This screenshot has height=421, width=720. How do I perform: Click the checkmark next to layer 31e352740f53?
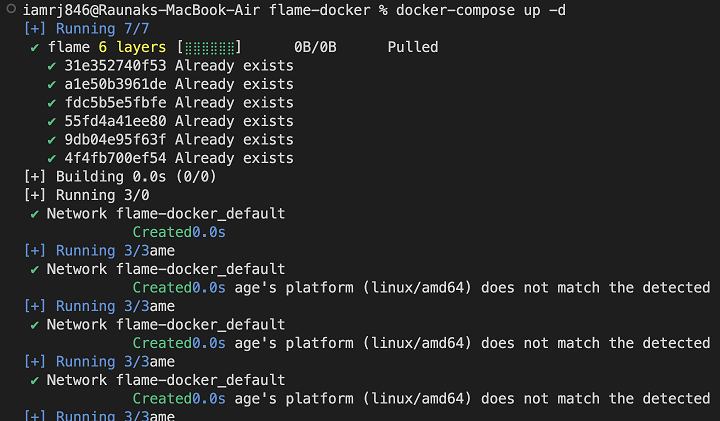(52, 66)
